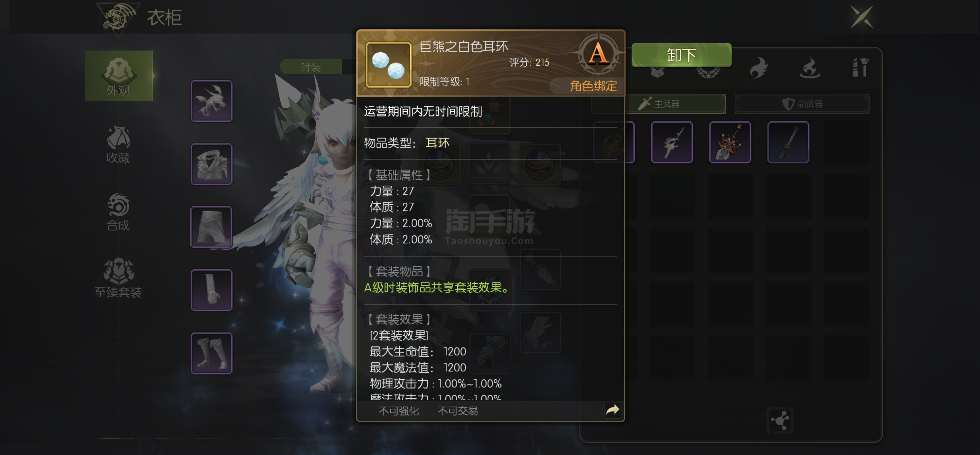Screen dimensions: 980x455
Task: Click the 时装 costume tab label
Action: [311, 67]
